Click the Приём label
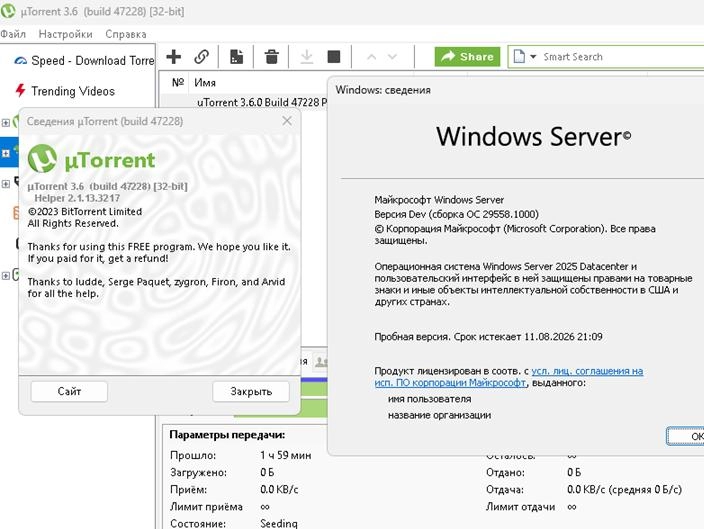This screenshot has height=529, width=704. (x=189, y=489)
